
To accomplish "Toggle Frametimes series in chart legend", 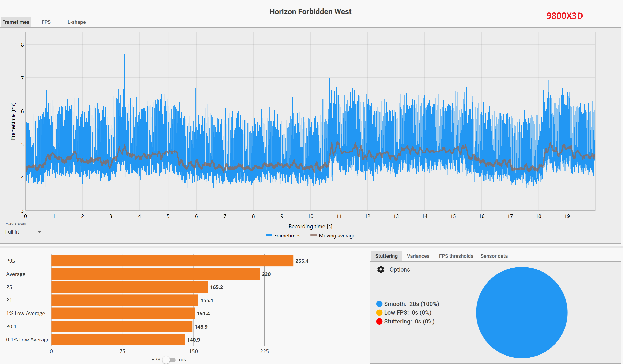I will coord(283,236).
